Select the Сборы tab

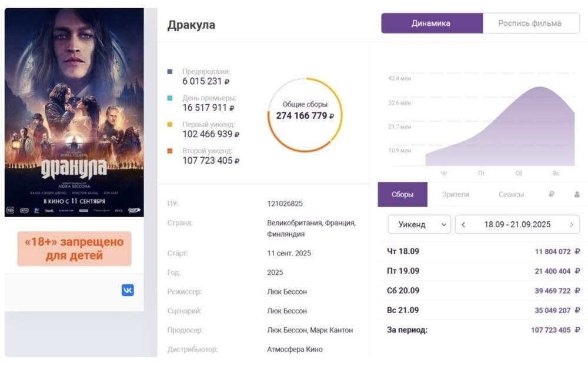[402, 194]
